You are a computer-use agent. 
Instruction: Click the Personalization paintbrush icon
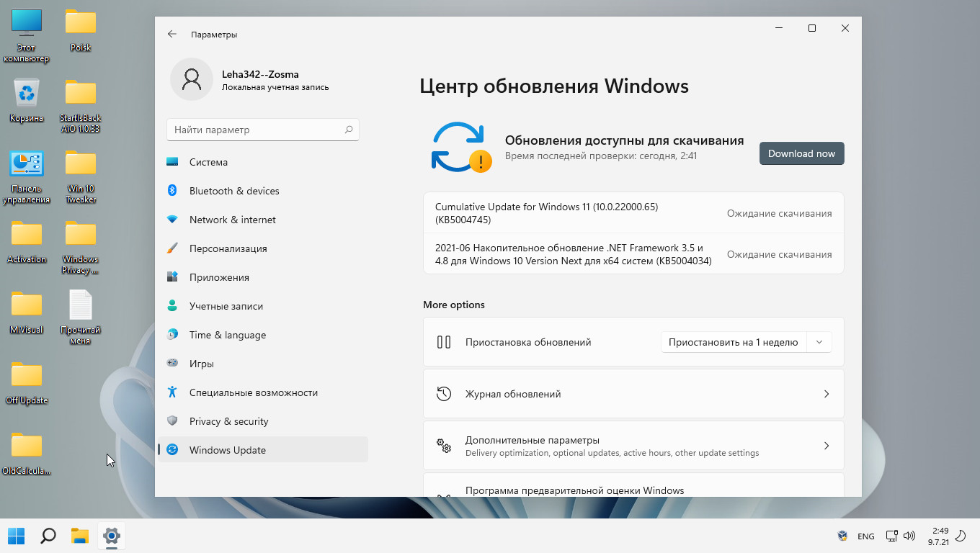click(x=172, y=248)
